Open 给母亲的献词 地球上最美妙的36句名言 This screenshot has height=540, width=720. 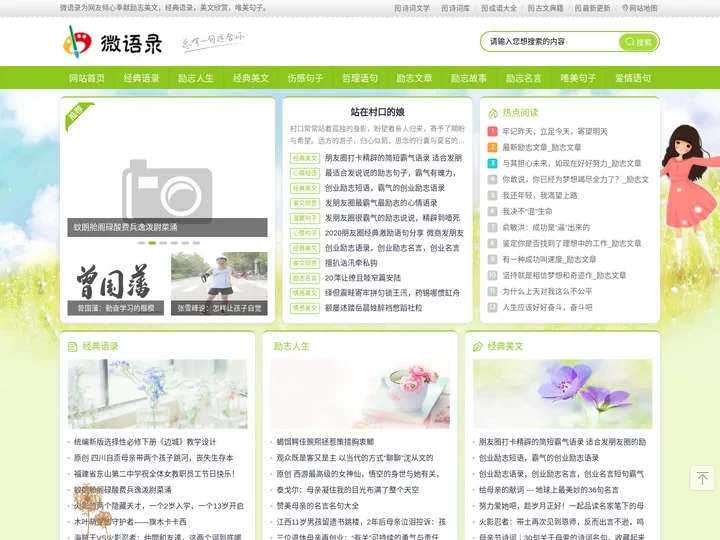[x=549, y=490]
